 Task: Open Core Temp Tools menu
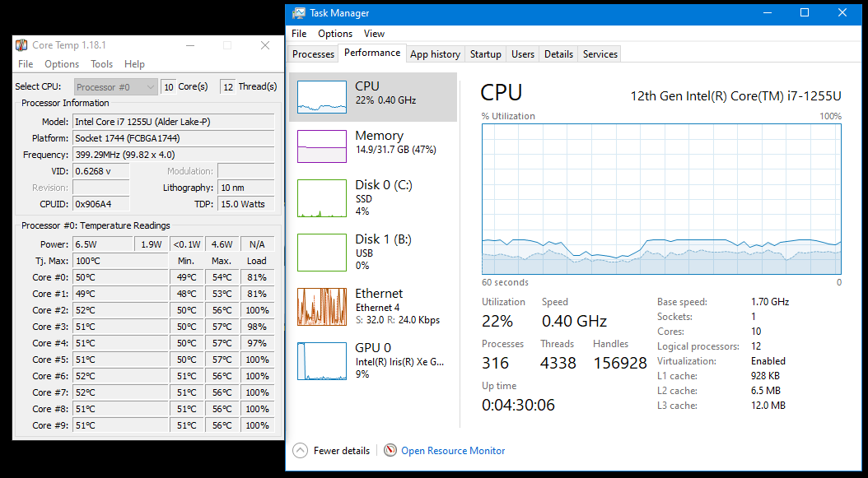(x=102, y=64)
